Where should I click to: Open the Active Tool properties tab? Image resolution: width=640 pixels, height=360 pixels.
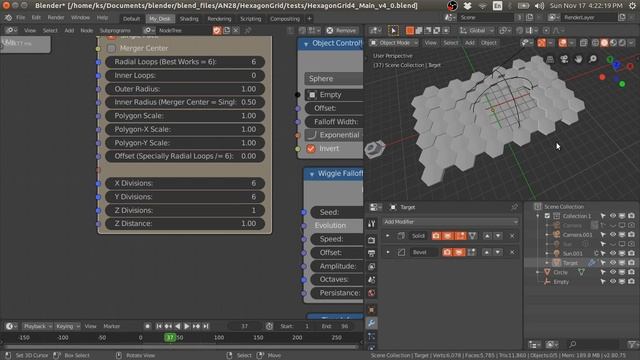371,224
